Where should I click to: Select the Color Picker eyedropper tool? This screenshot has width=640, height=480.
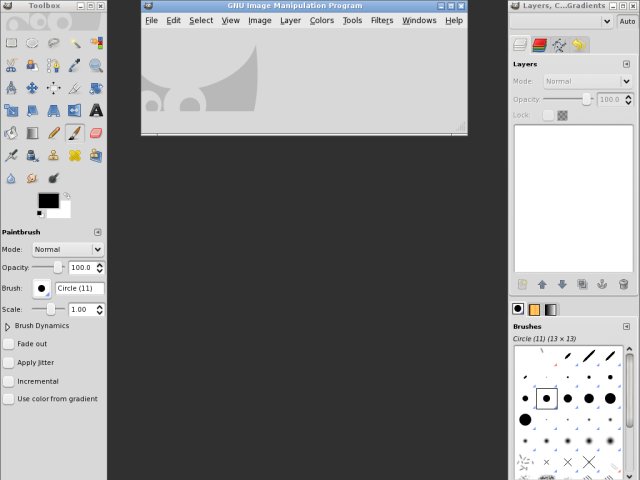coord(75,65)
